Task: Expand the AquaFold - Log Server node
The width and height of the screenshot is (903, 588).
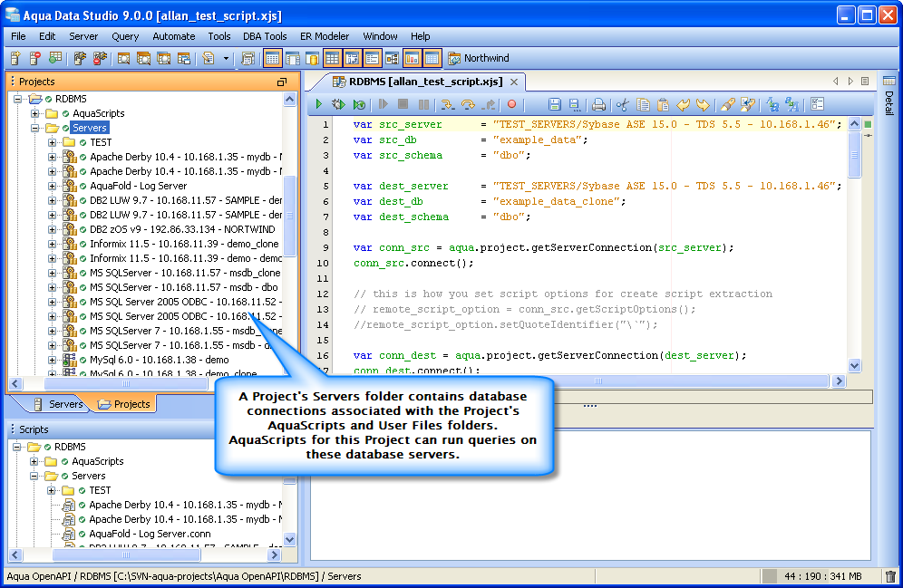Action: coord(52,186)
